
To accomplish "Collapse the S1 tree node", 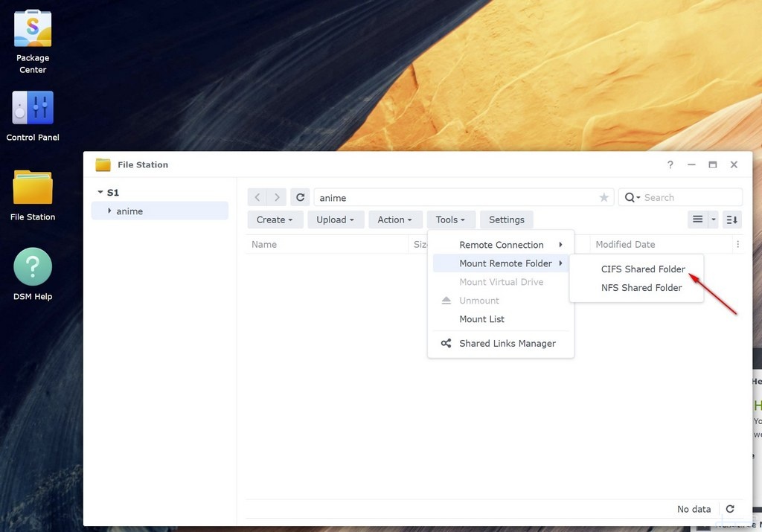I will click(100, 193).
